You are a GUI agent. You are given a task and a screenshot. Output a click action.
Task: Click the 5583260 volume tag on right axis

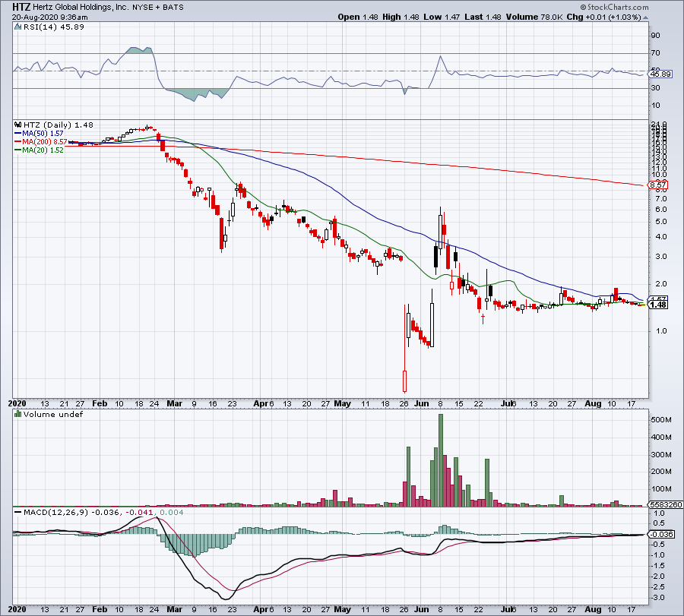tap(666, 504)
